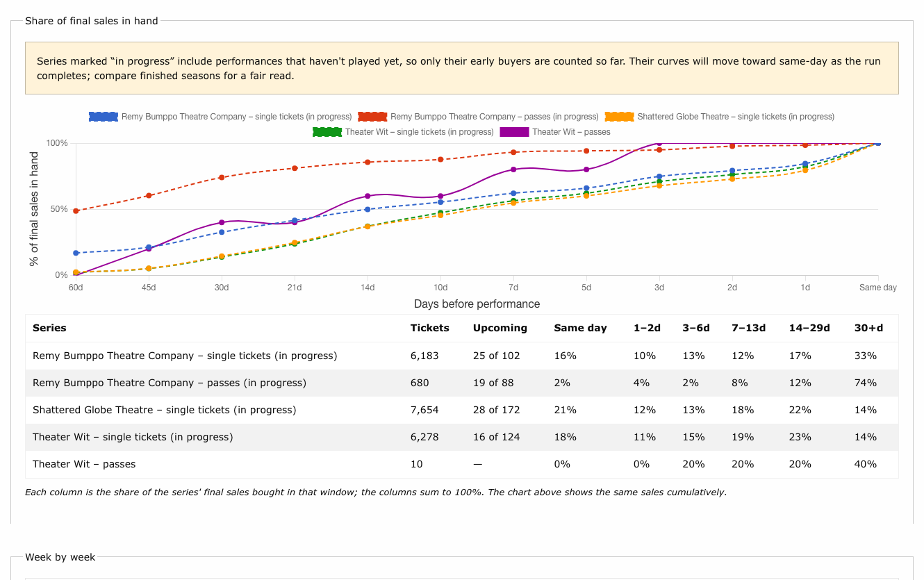Click the 'Share of final sales in hand' heading
The width and height of the screenshot is (924, 580).
coord(92,21)
